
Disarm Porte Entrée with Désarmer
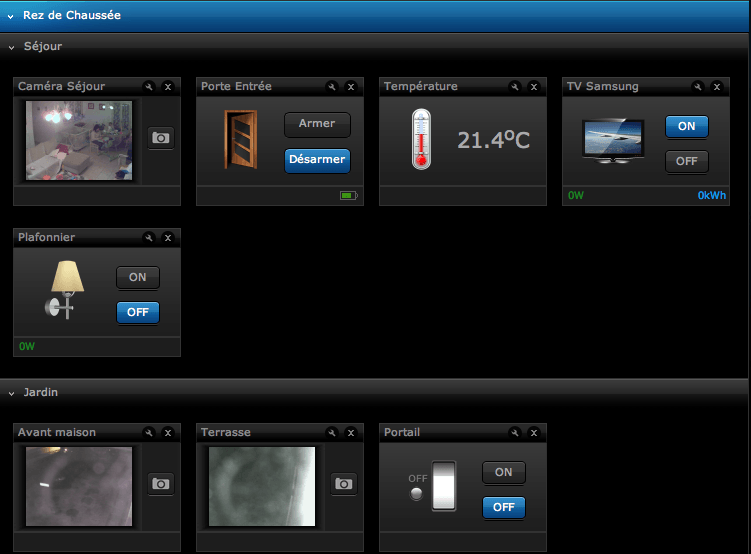317,160
